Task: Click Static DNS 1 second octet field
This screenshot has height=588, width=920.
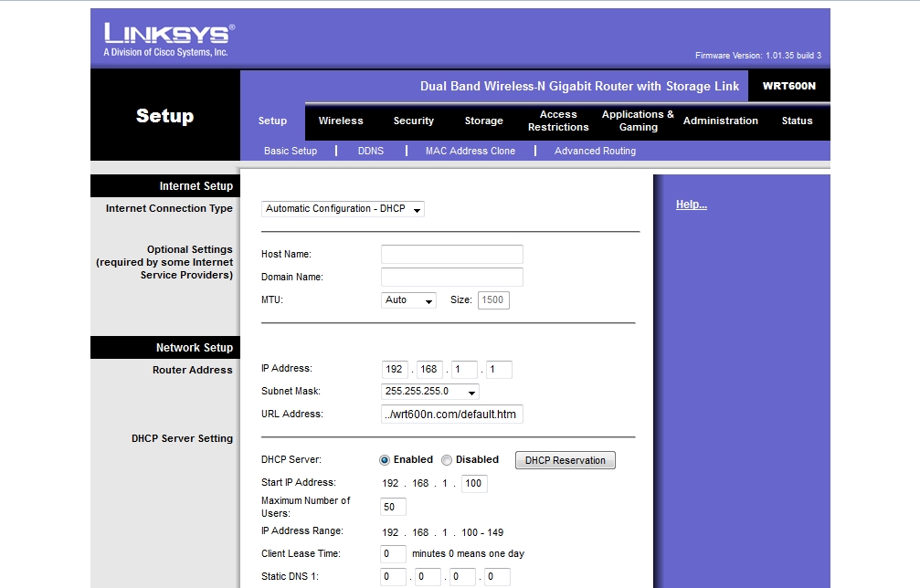Action: pos(428,577)
